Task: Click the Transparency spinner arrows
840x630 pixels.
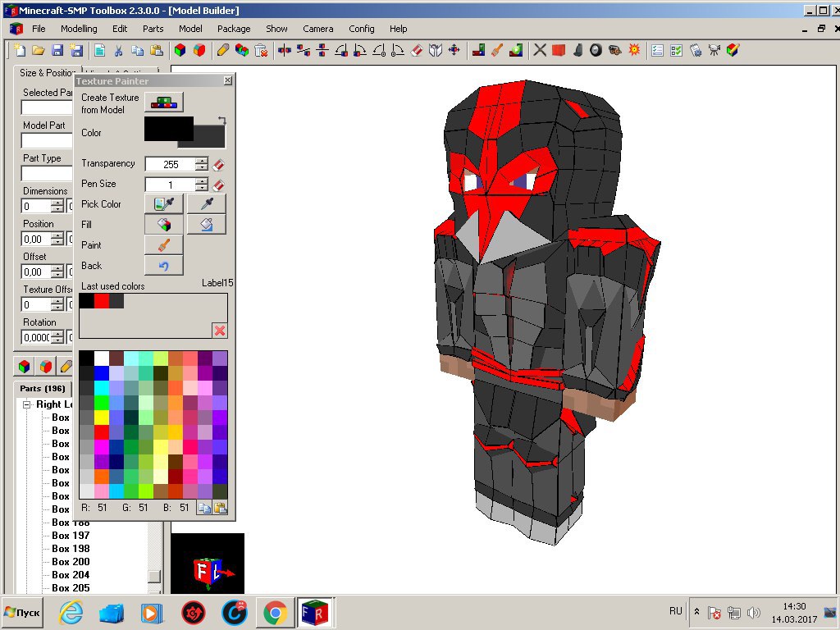Action: [202, 164]
